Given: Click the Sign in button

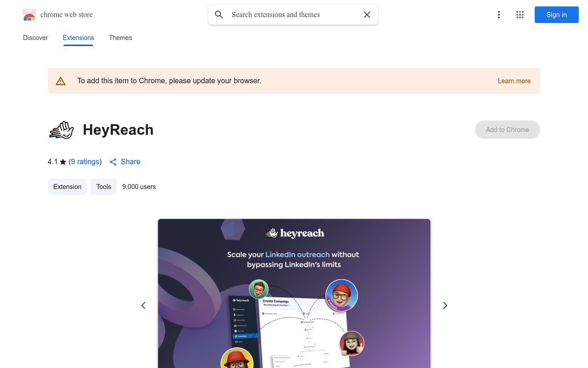Looking at the screenshot, I should pos(557,15).
